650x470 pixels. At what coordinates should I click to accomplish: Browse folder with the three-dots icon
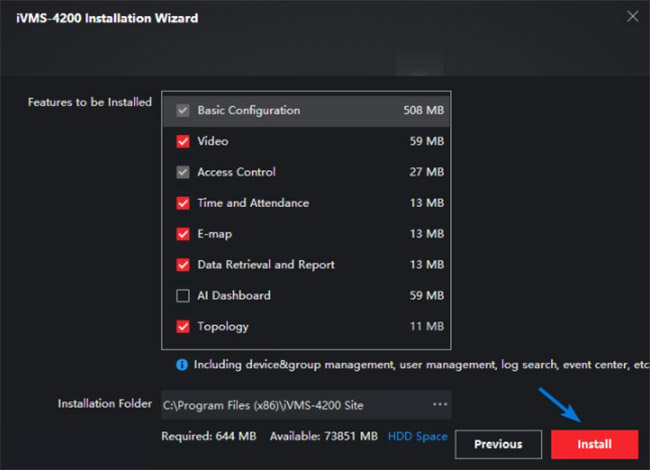coord(440,404)
